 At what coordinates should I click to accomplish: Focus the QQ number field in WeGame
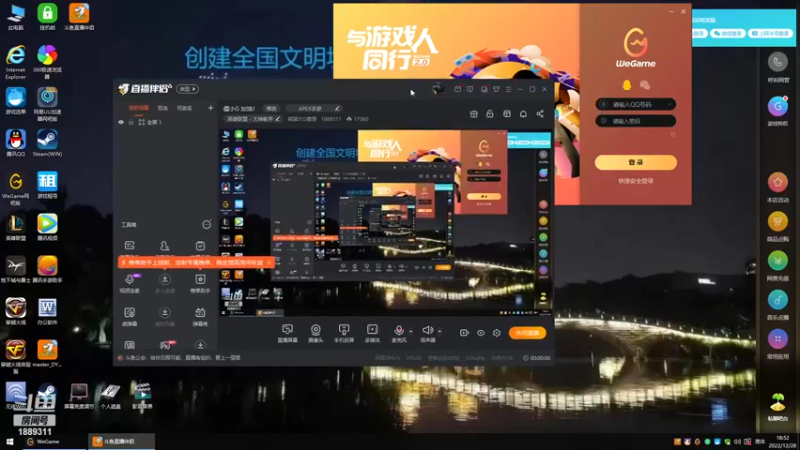click(x=636, y=104)
